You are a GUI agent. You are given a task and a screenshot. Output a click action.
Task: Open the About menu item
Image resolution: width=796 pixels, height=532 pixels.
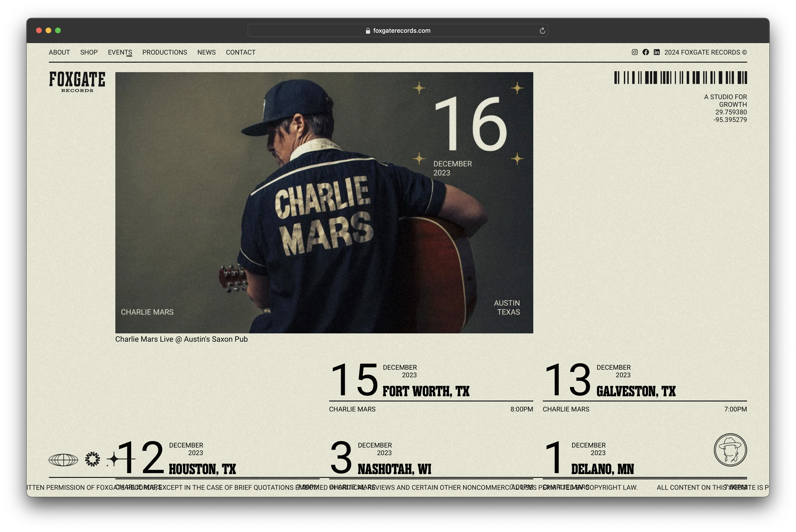(x=59, y=52)
